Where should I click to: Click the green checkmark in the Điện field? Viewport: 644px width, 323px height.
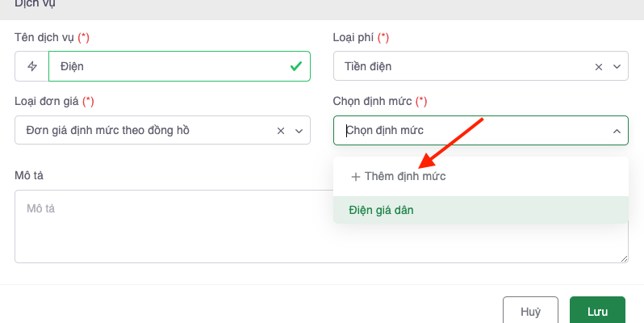[295, 66]
